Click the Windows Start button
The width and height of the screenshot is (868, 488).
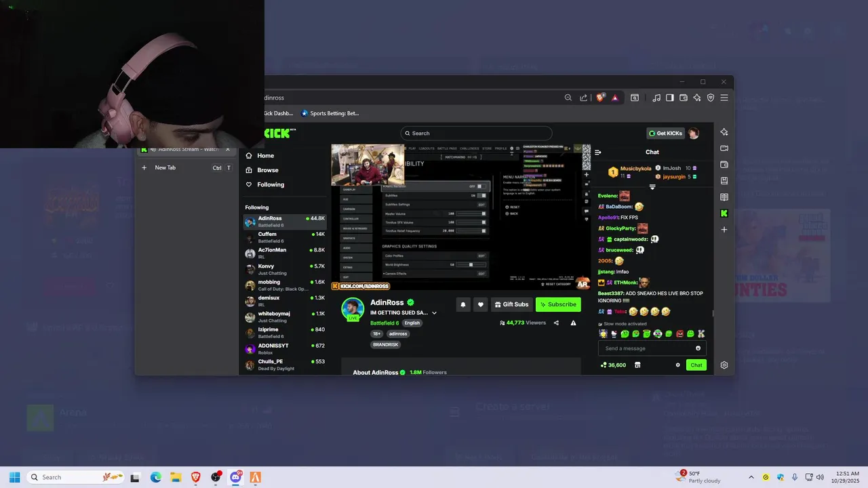tap(14, 477)
